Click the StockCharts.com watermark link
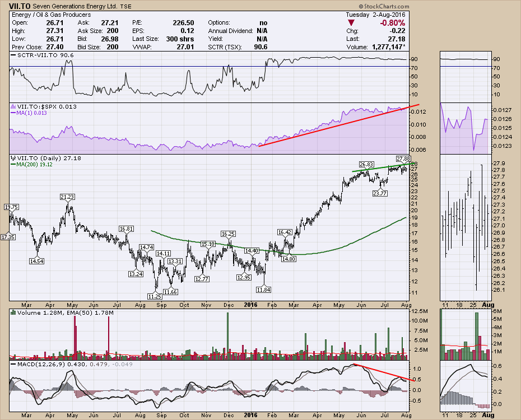521x420 pixels. (x=384, y=6)
